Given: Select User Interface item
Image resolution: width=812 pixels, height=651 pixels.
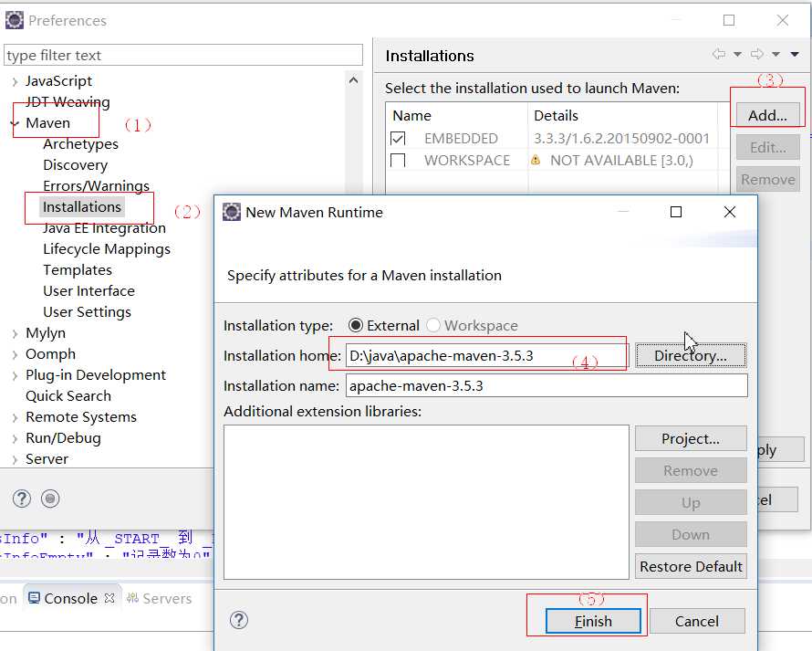Looking at the screenshot, I should point(89,291).
